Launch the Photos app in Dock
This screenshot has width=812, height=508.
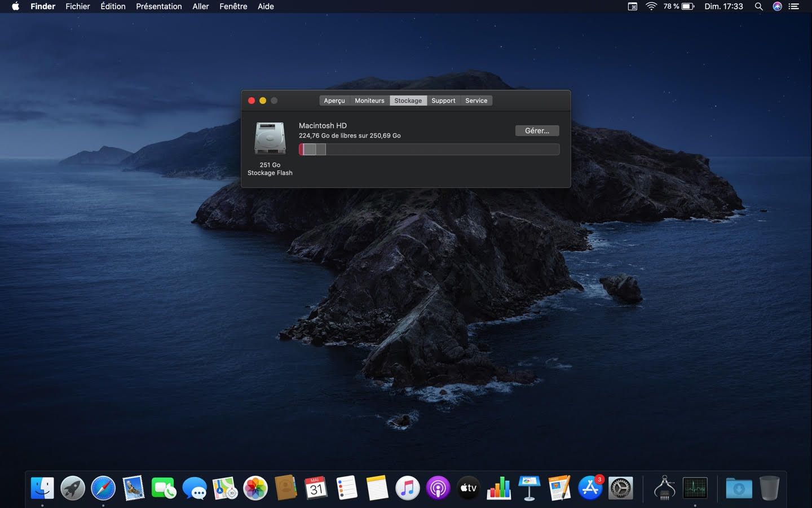point(255,488)
